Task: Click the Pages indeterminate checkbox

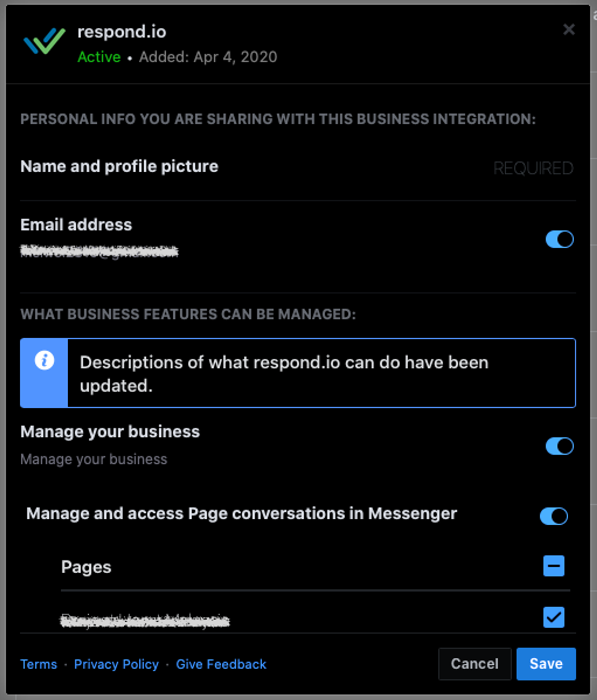Action: tap(553, 566)
